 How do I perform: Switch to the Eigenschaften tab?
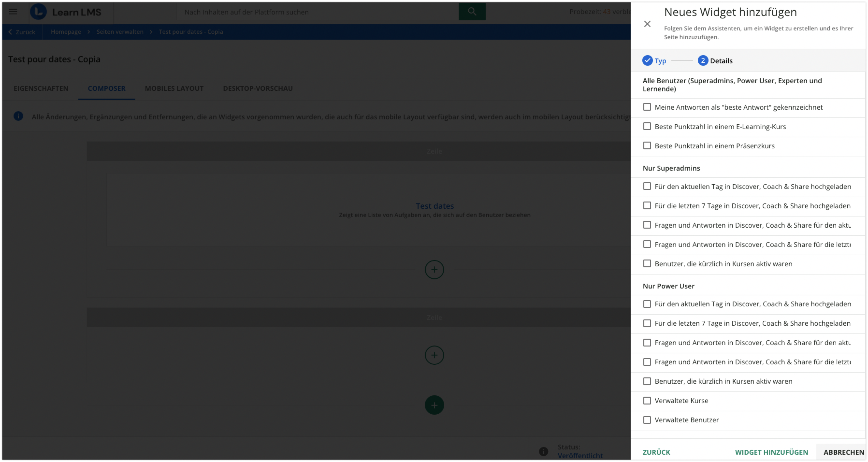(x=41, y=88)
